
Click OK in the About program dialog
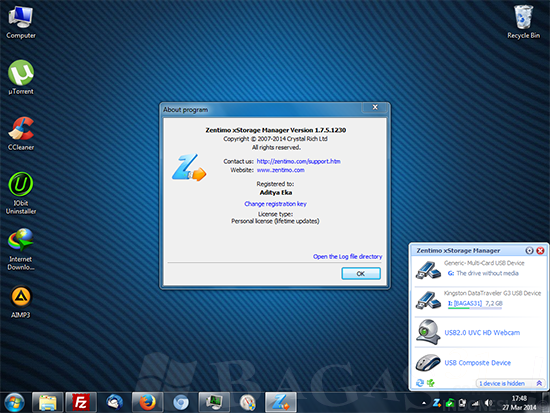[x=361, y=274]
